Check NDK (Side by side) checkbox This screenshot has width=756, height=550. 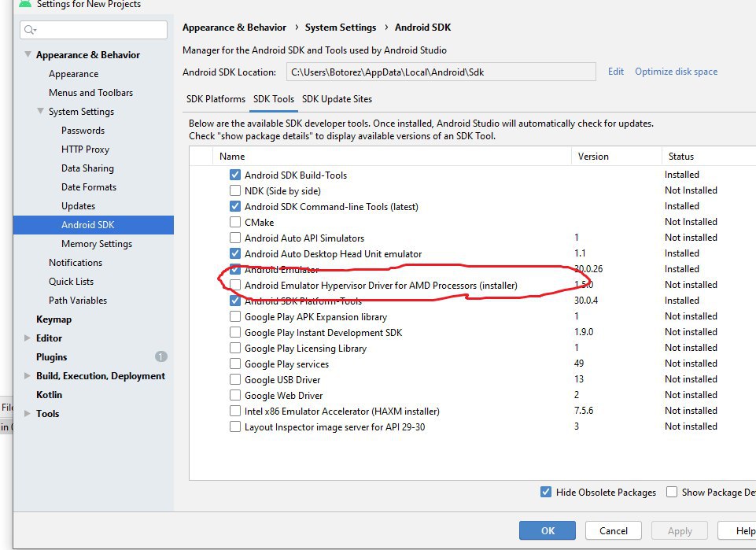pos(234,191)
